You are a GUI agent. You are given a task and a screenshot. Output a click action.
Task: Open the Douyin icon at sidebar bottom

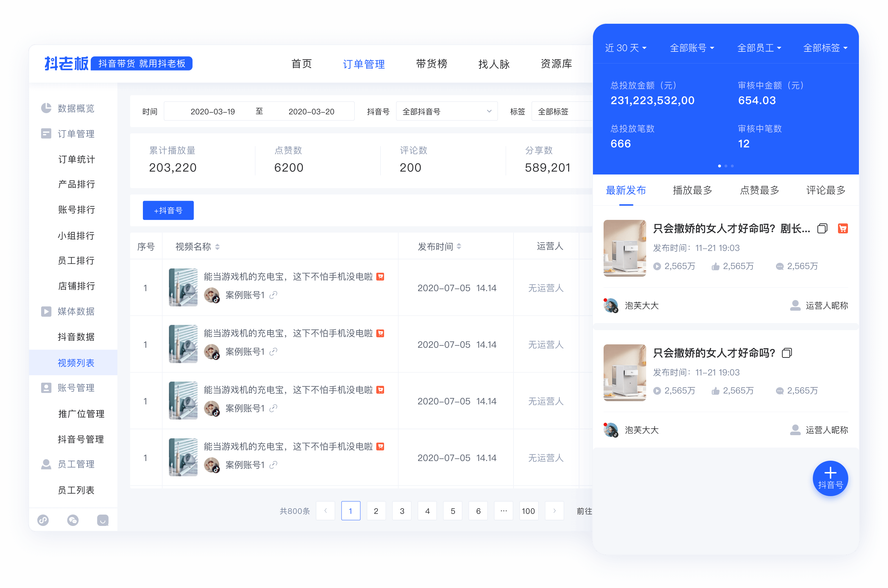pyautogui.click(x=43, y=520)
